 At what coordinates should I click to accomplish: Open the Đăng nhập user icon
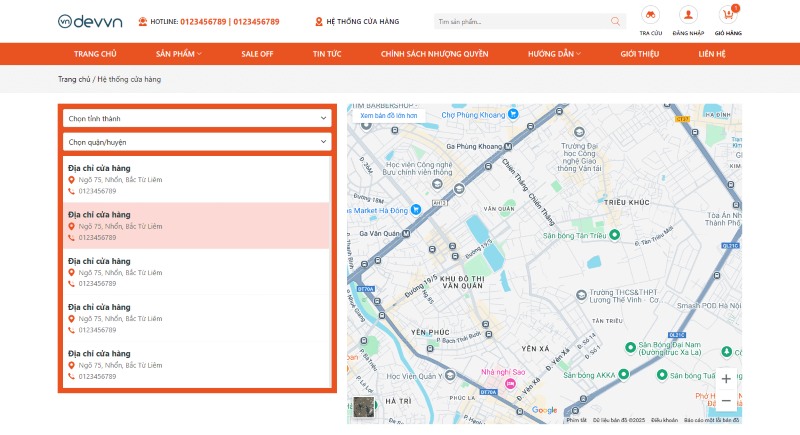(688, 15)
